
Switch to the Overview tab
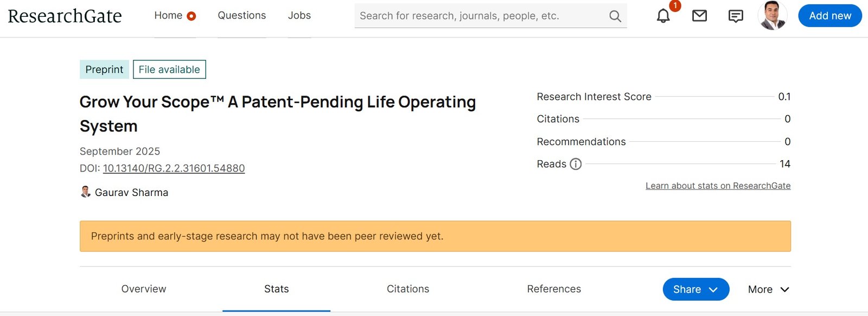[144, 289]
